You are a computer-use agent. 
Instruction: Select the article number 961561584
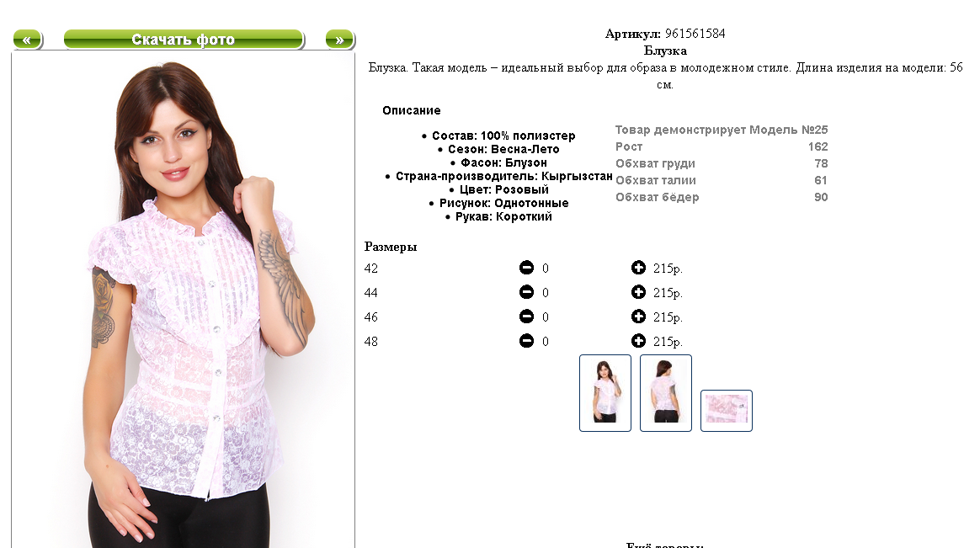[x=695, y=34]
